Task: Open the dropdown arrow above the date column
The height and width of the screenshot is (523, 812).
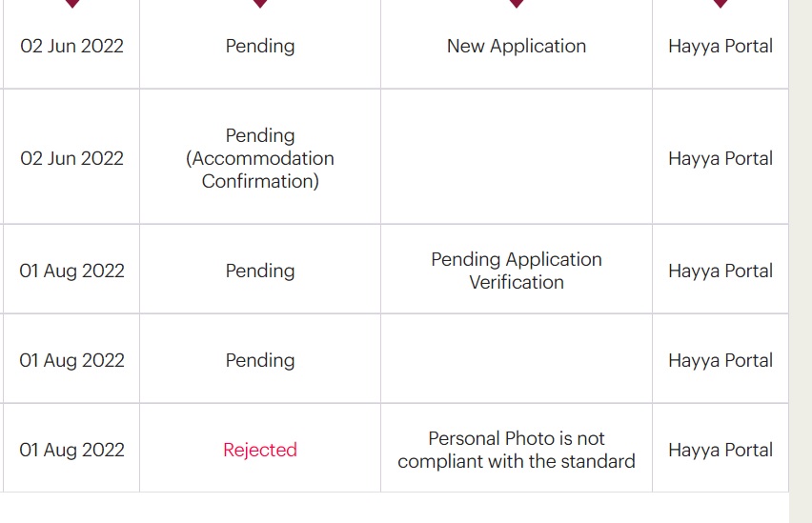Action: pyautogui.click(x=72, y=4)
